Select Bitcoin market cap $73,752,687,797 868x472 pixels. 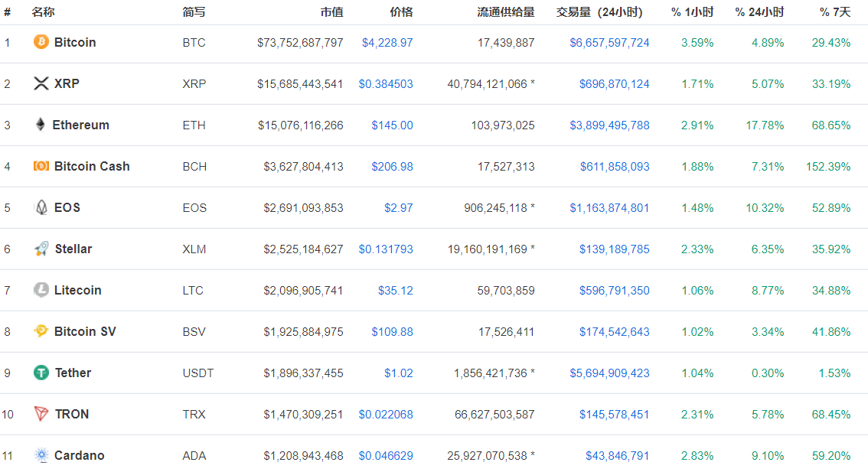coord(300,43)
